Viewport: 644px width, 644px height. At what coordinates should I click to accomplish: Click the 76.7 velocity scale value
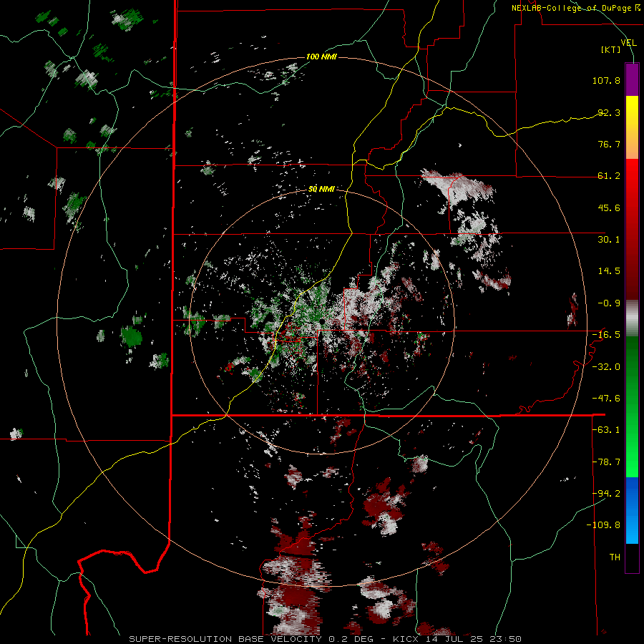pos(609,144)
